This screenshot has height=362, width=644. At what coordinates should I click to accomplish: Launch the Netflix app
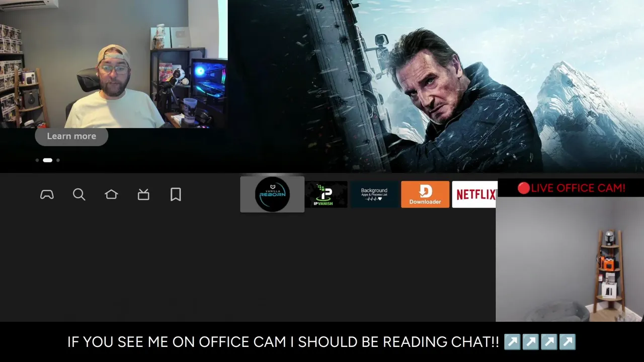point(474,194)
